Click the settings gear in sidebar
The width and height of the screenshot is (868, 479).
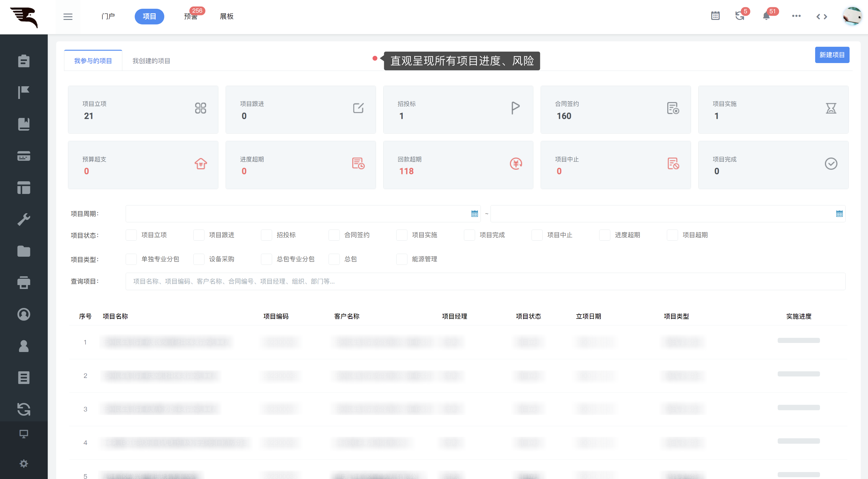pyautogui.click(x=24, y=464)
